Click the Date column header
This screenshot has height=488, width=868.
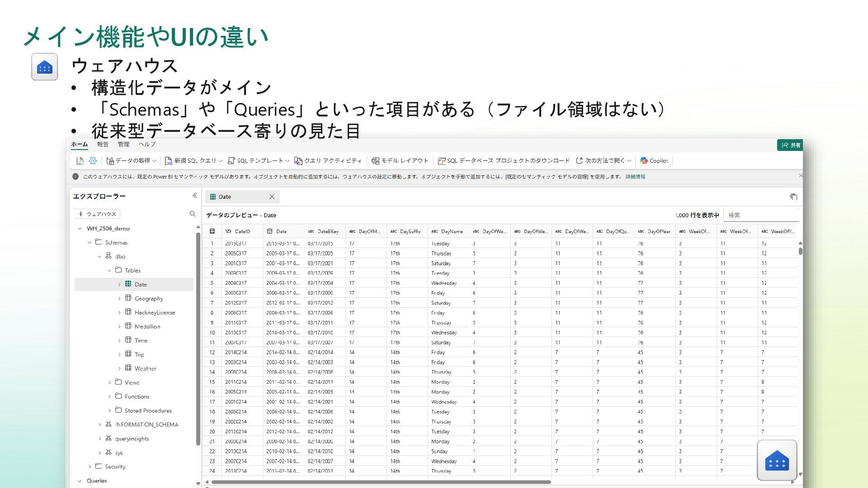pyautogui.click(x=283, y=231)
